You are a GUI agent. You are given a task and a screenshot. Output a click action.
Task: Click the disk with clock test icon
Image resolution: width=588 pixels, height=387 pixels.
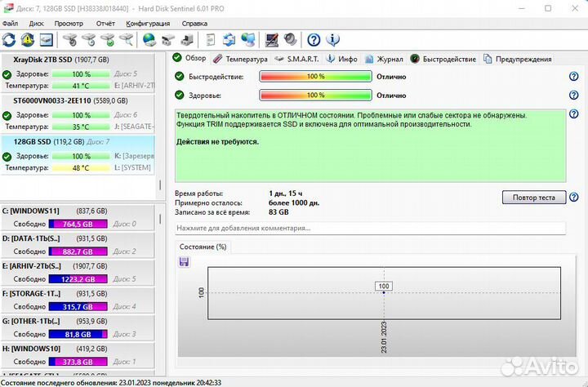click(x=89, y=39)
